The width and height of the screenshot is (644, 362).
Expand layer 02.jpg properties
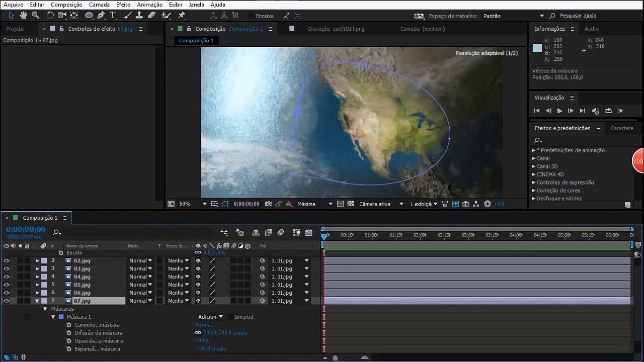(x=37, y=261)
